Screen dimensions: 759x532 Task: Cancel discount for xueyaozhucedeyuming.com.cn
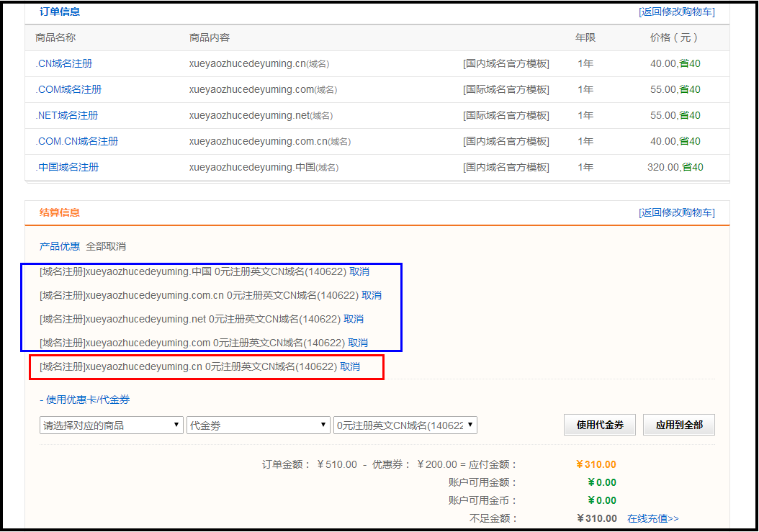coord(372,295)
